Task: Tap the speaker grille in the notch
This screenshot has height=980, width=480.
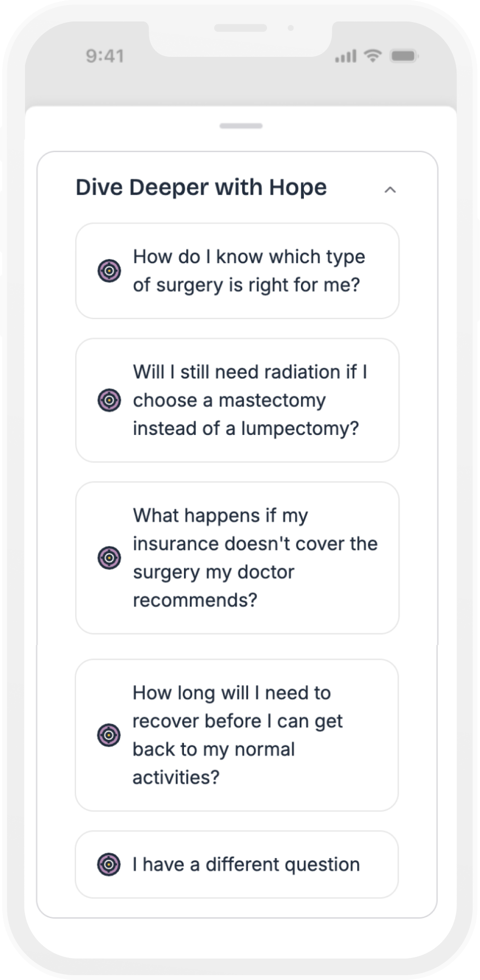Action: tap(240, 28)
